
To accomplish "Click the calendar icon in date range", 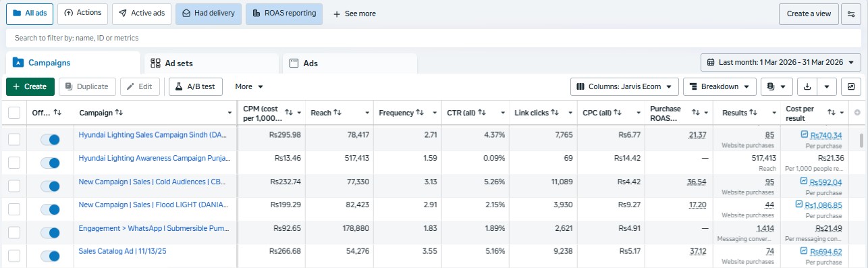I will tap(711, 62).
